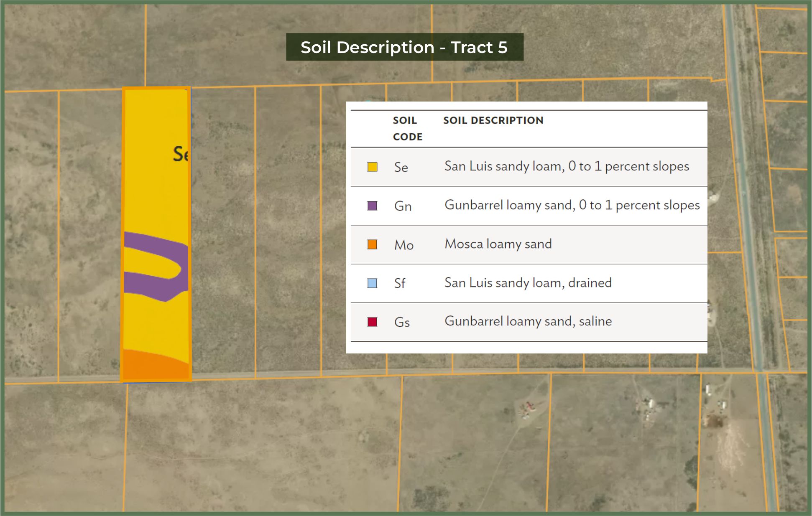This screenshot has width=812, height=516.
Task: Click the SOIL CODE column header
Action: coord(407,128)
